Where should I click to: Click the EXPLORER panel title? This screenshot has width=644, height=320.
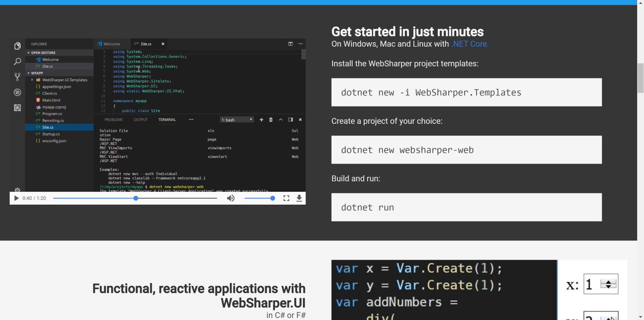[x=39, y=44]
